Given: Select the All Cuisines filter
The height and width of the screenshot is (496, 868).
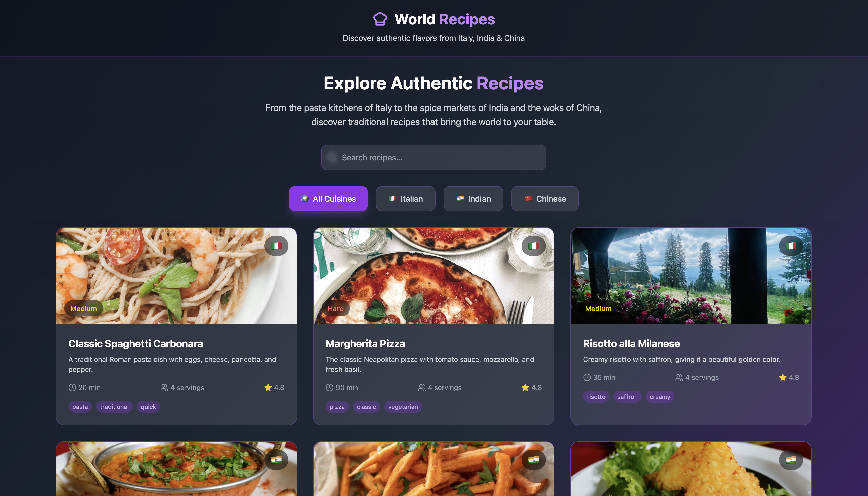Looking at the screenshot, I should tap(328, 199).
